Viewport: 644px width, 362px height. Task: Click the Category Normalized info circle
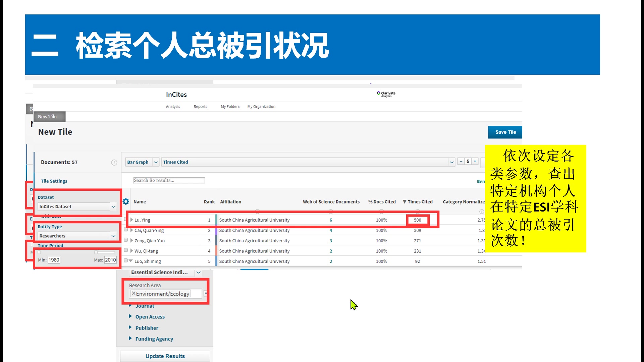click(482, 212)
